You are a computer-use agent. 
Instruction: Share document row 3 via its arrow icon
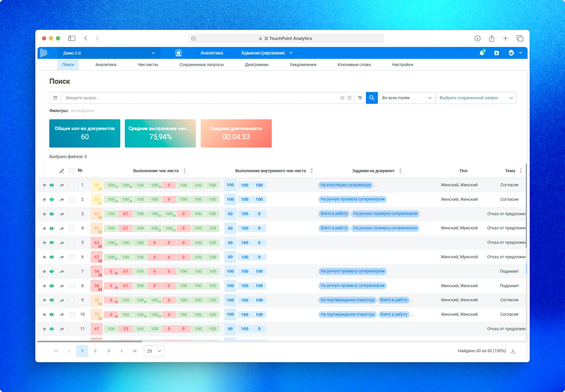click(x=61, y=214)
